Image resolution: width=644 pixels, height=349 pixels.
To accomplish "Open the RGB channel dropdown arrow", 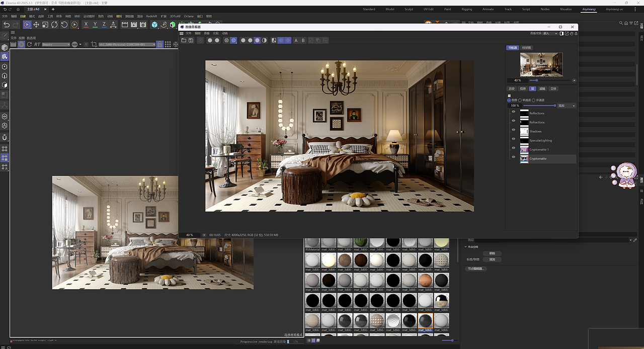I will 80,44.
